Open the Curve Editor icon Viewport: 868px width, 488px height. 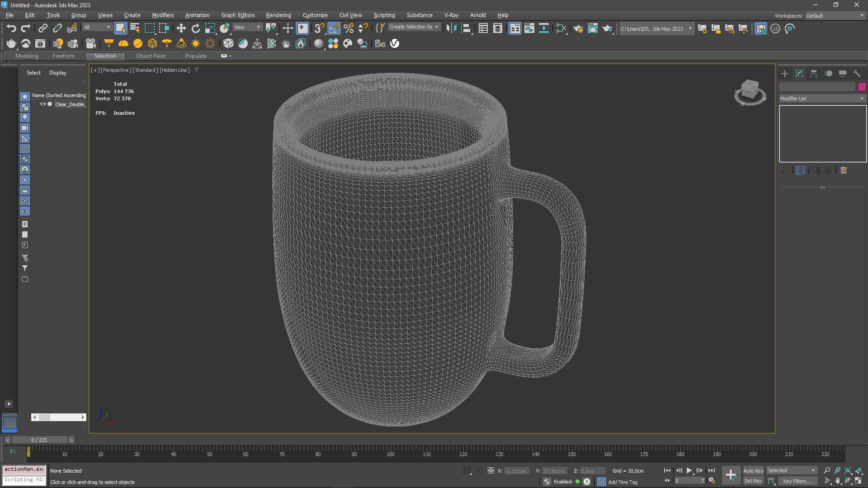click(529, 28)
